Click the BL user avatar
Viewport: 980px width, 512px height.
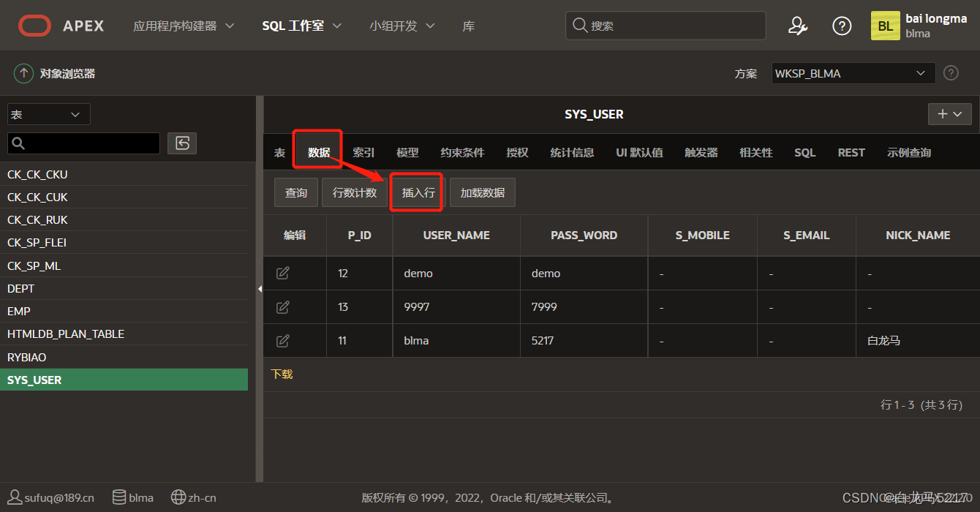coord(885,26)
